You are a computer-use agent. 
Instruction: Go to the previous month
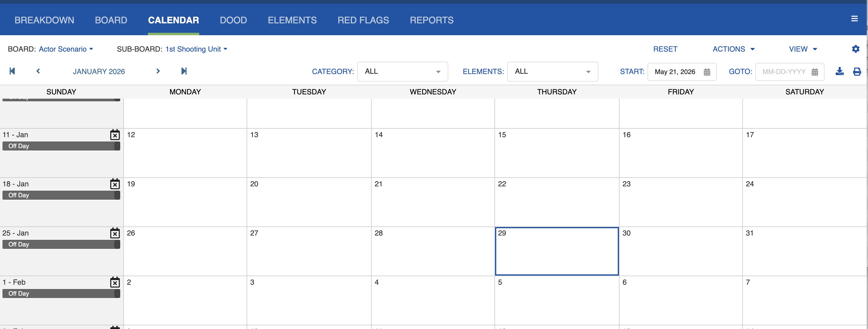point(38,71)
